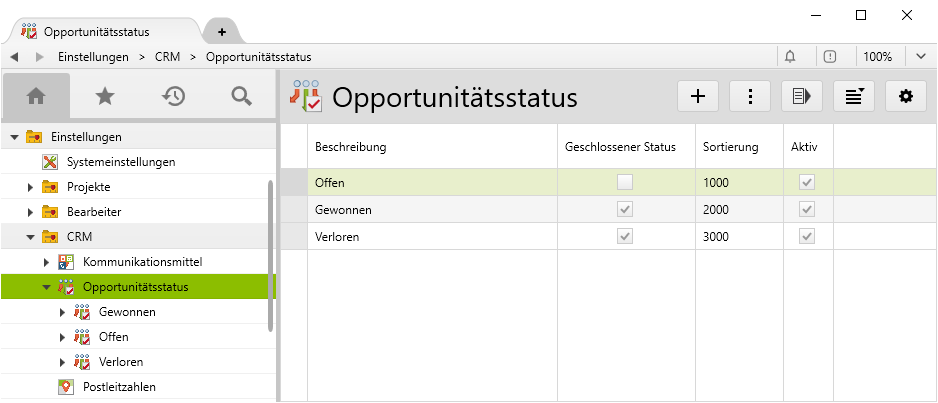Toggle Geschlossener Status checkbox for Verloren

pos(625,237)
